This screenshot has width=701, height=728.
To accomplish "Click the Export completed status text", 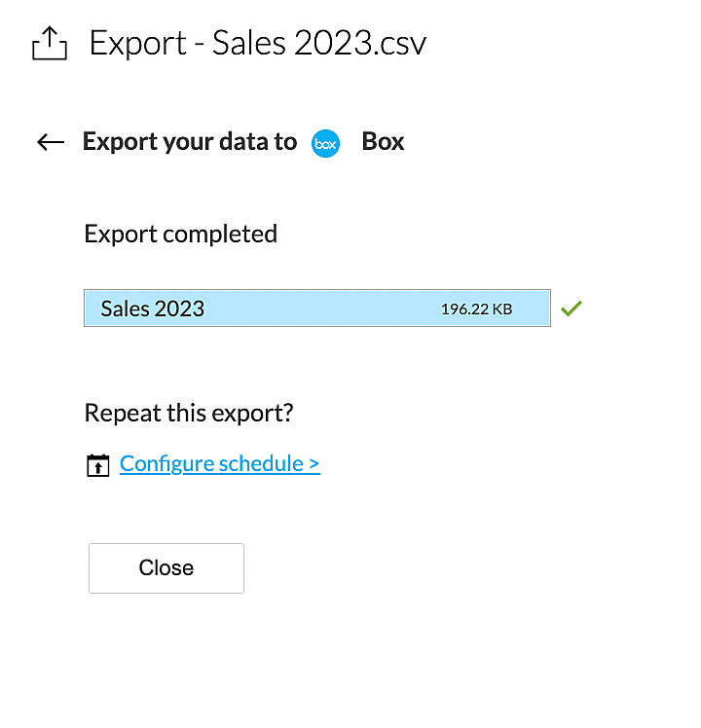I will coord(181,234).
